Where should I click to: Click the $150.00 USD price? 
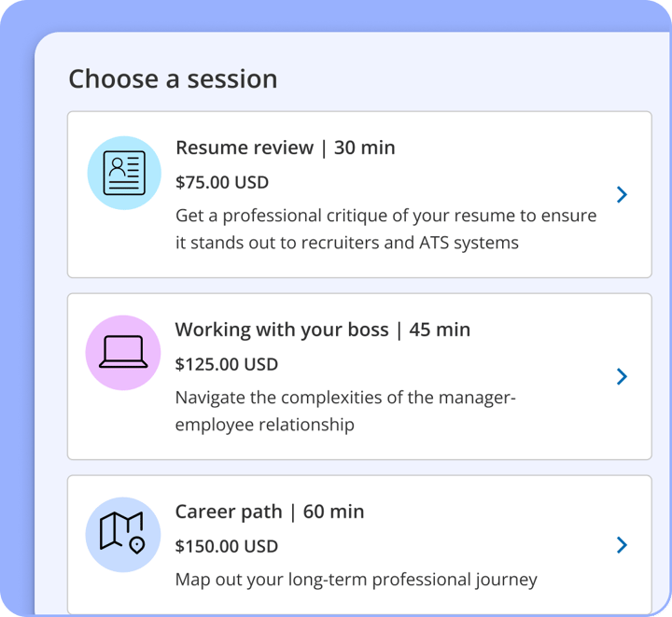(227, 546)
